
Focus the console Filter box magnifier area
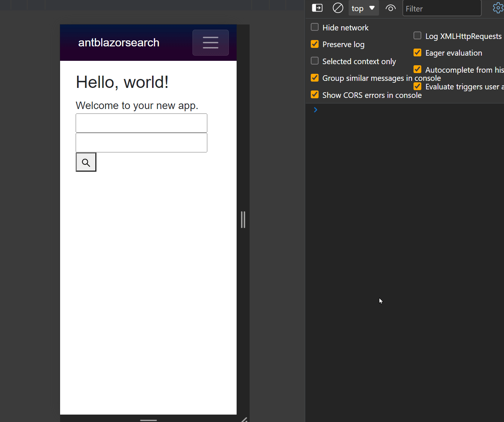(x=442, y=8)
